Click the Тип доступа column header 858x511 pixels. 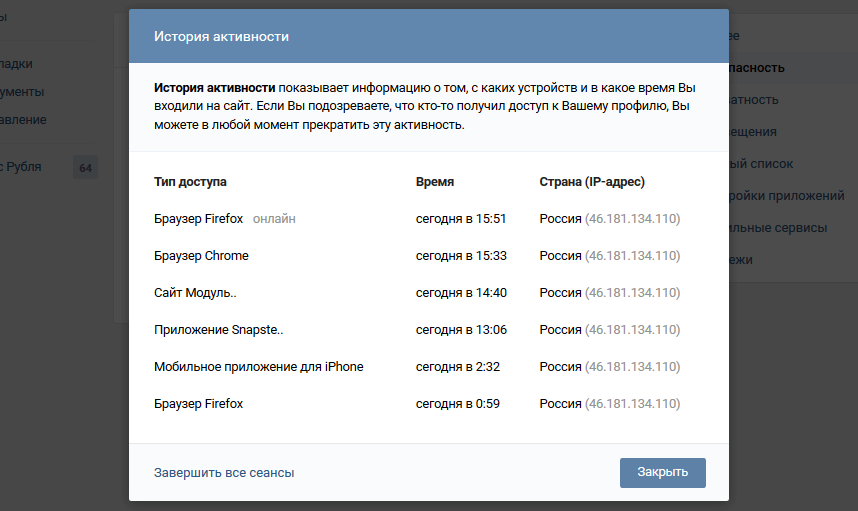coord(190,182)
